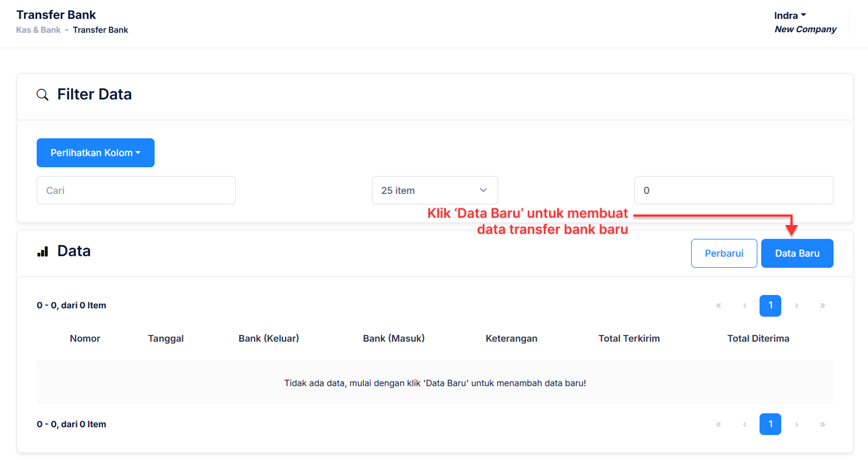
Task: Focus the Cari search field
Action: point(136,191)
